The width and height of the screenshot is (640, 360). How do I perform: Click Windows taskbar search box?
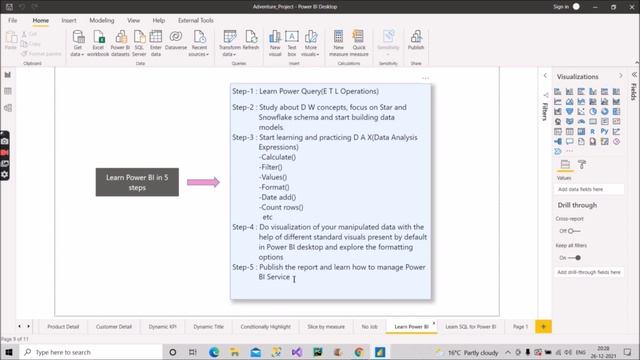(x=91, y=352)
